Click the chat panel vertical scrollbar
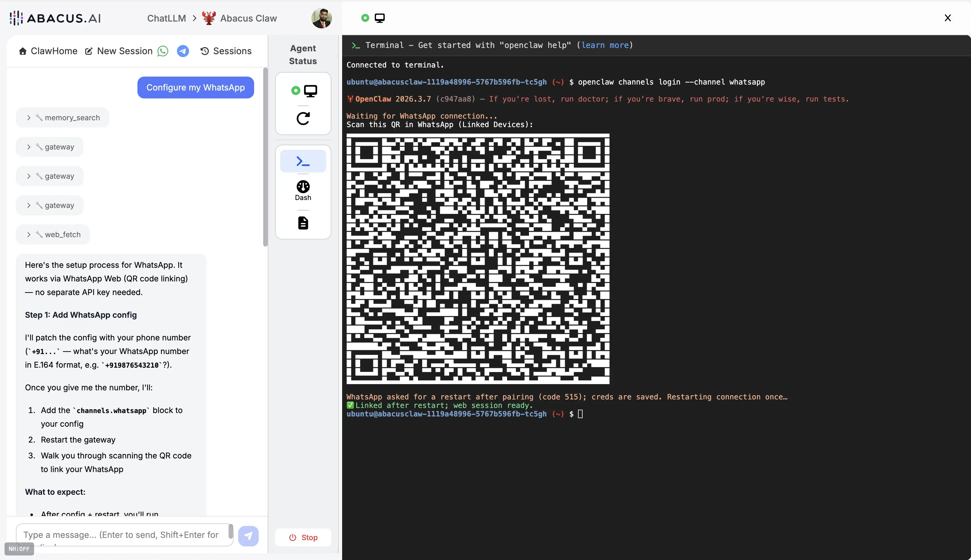Viewport: 971px width, 560px height. pos(265,157)
